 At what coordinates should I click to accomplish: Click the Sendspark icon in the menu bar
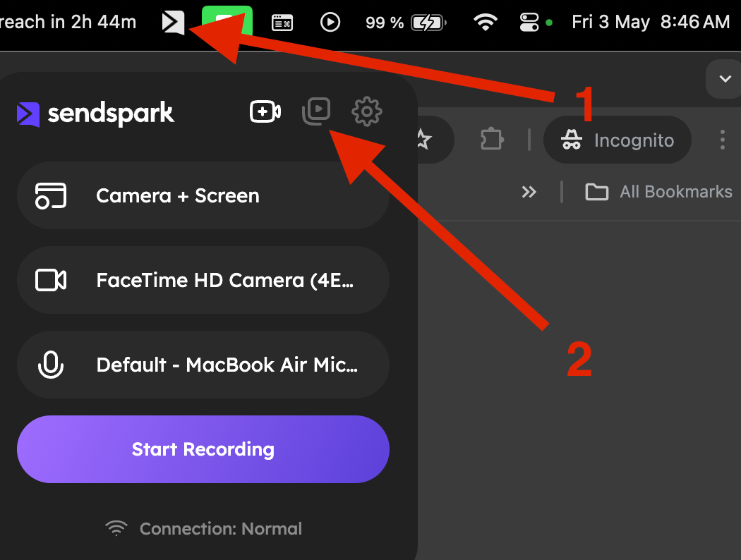point(173,22)
